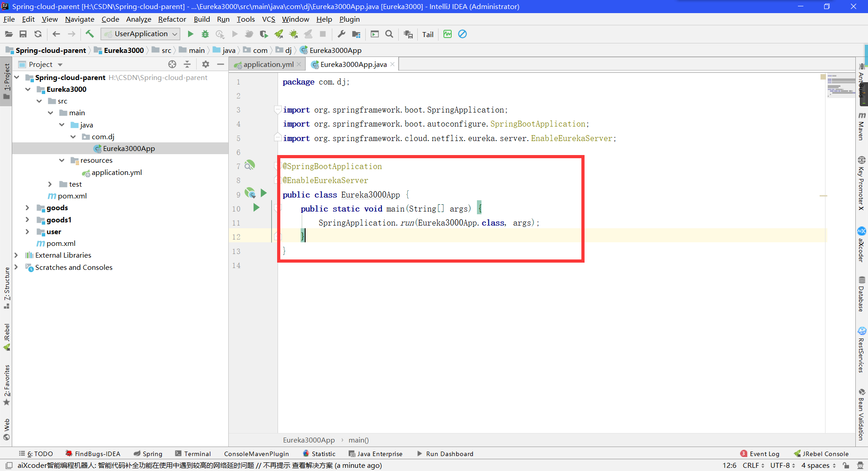Open the RestServices tool window
Viewport: 868px width, 471px height.
862,350
